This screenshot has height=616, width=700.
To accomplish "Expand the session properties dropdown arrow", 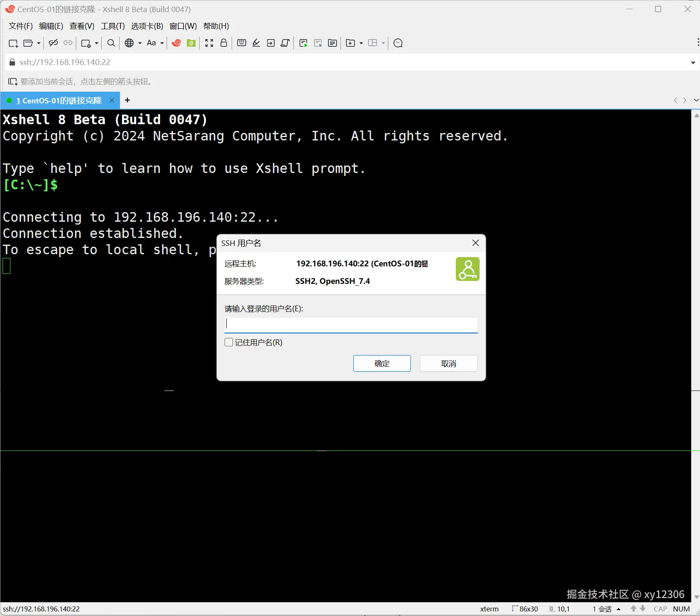I will point(96,43).
